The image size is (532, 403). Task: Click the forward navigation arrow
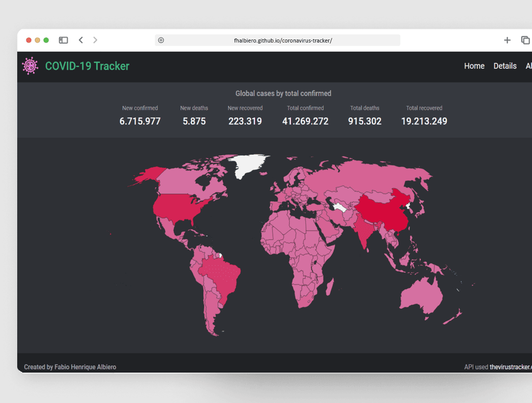(x=95, y=40)
